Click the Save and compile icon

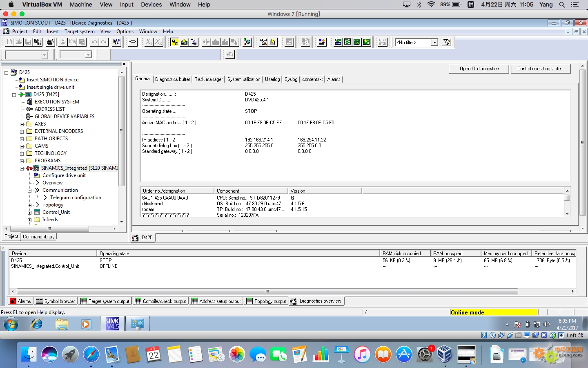38,42
